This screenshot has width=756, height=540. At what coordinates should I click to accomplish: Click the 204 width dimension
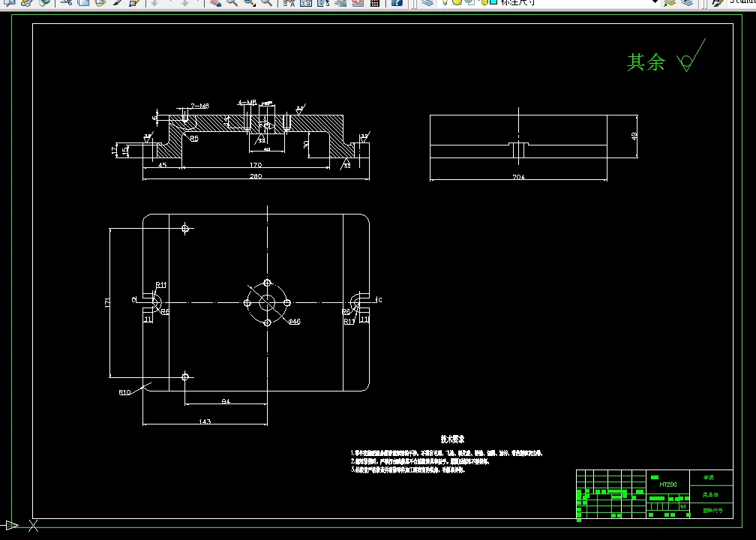518,177
